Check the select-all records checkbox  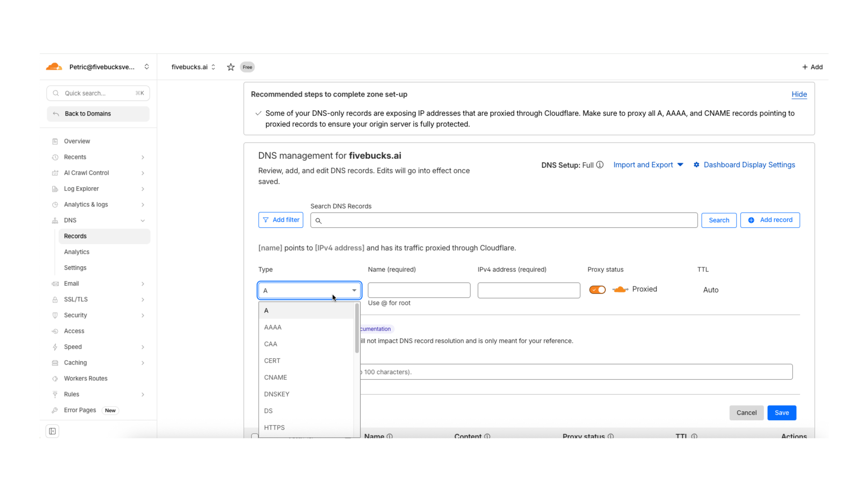click(x=255, y=436)
